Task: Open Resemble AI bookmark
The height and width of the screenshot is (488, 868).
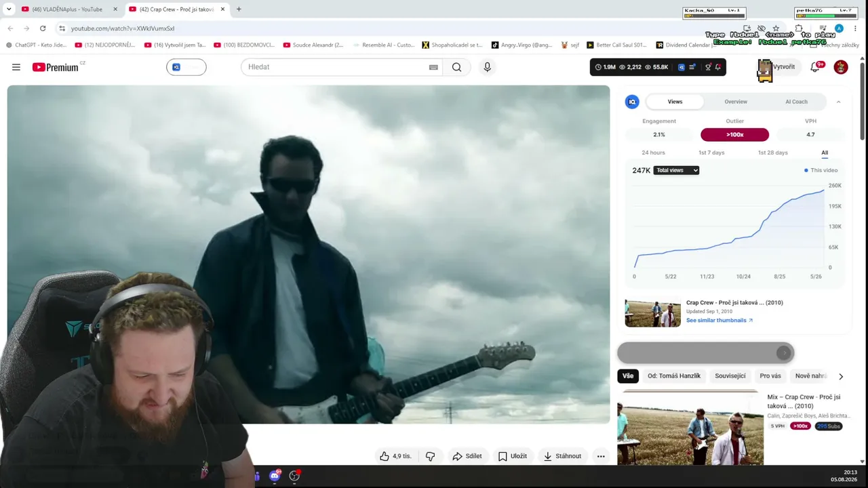Action: point(383,45)
